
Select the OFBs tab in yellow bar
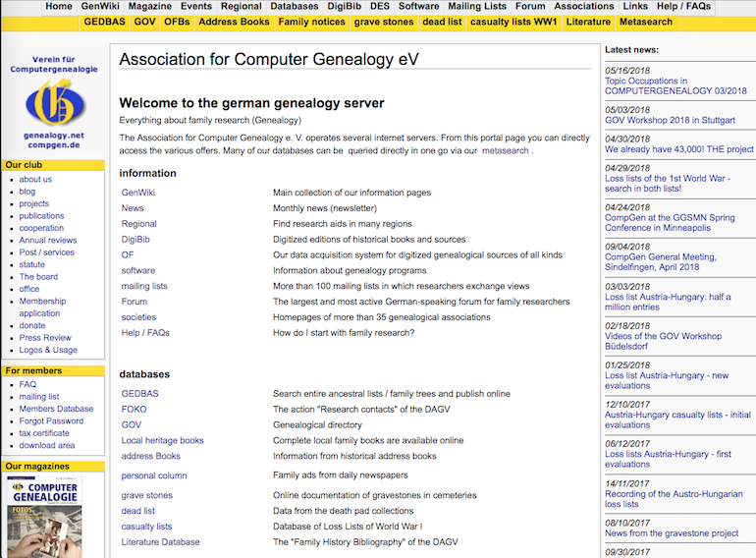coord(177,23)
